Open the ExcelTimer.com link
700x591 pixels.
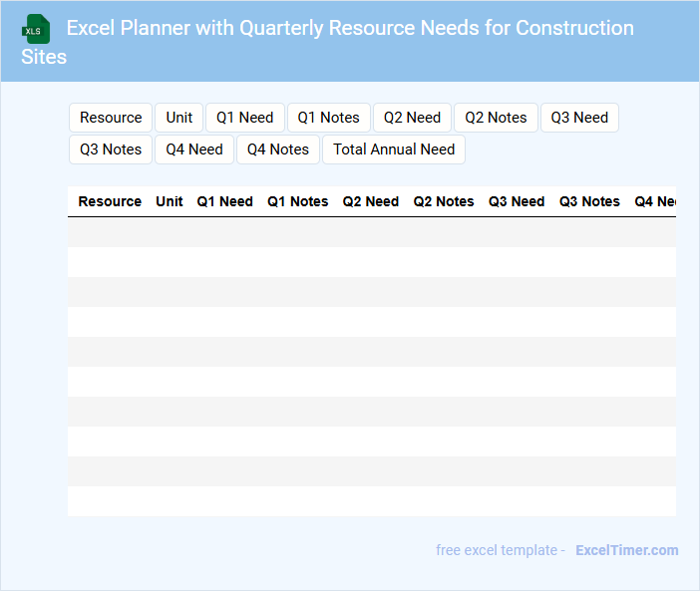[x=626, y=550]
